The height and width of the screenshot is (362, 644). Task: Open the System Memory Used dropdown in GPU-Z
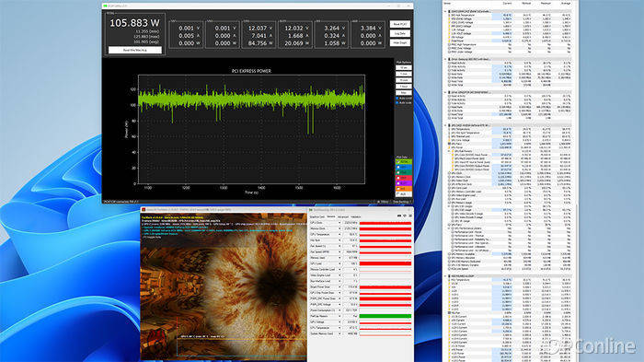coord(339,333)
